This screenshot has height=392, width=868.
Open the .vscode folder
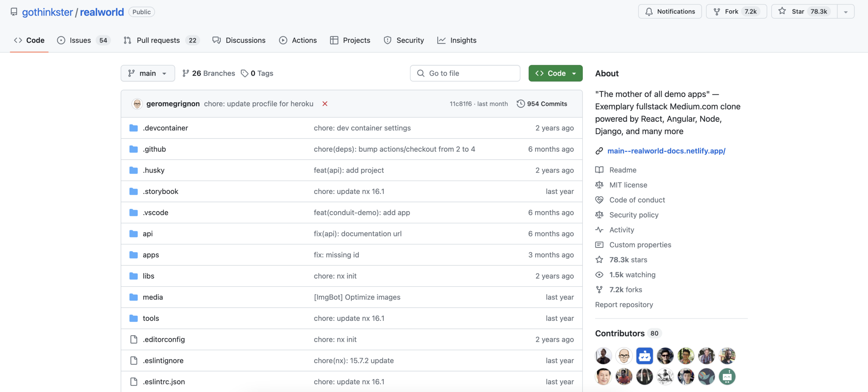coord(155,213)
